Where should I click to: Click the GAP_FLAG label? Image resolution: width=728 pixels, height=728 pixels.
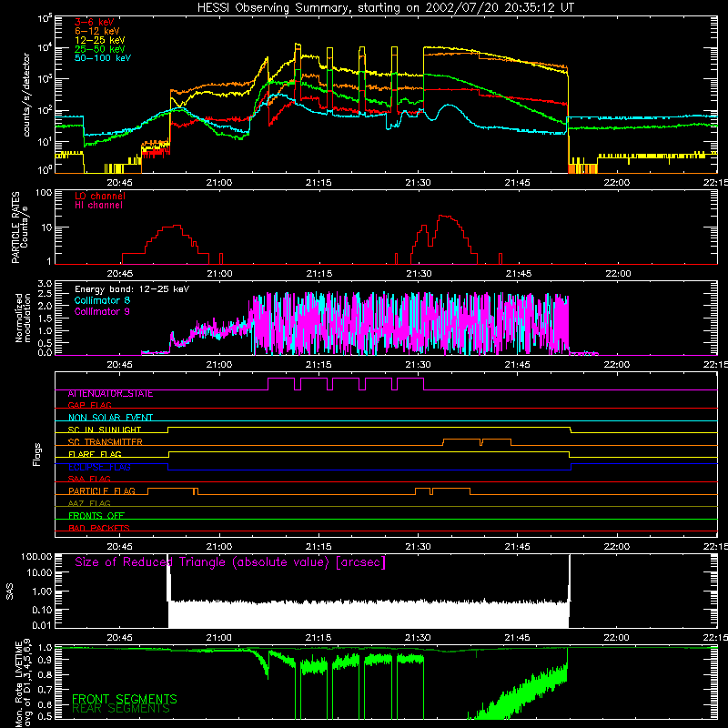89,405
